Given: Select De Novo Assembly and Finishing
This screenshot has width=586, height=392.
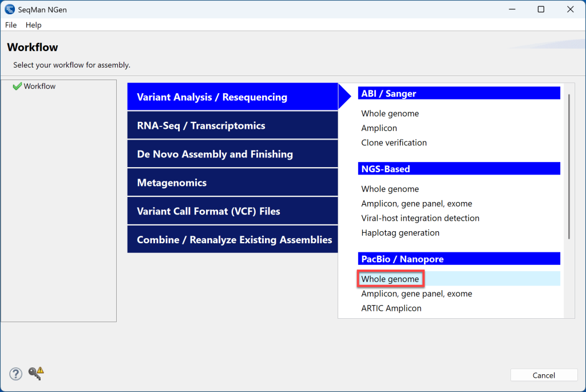Looking at the screenshot, I should coord(232,154).
